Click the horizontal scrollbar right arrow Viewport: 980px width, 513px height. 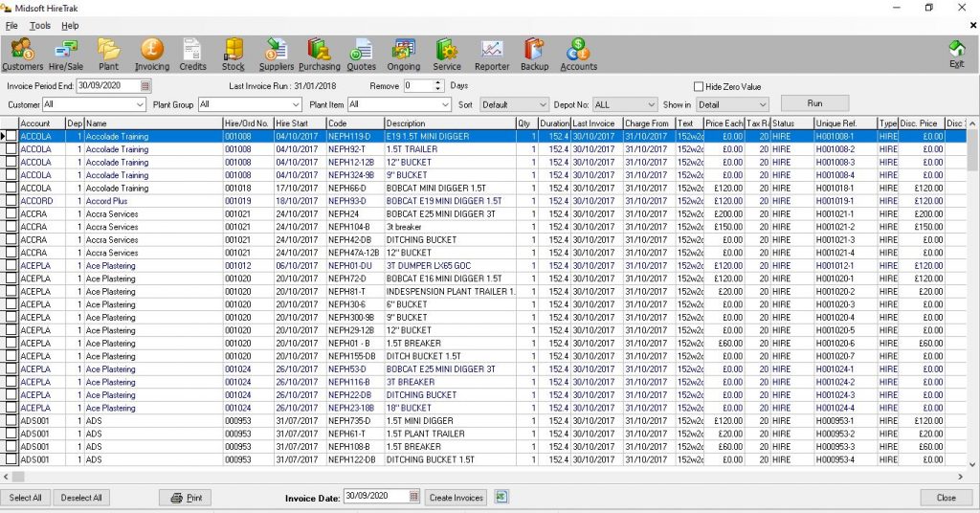[961, 477]
